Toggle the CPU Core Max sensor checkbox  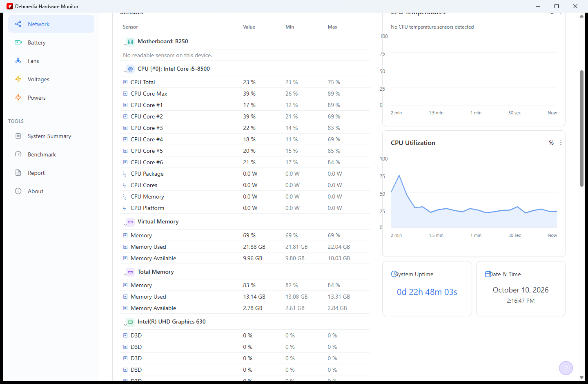[x=125, y=94]
